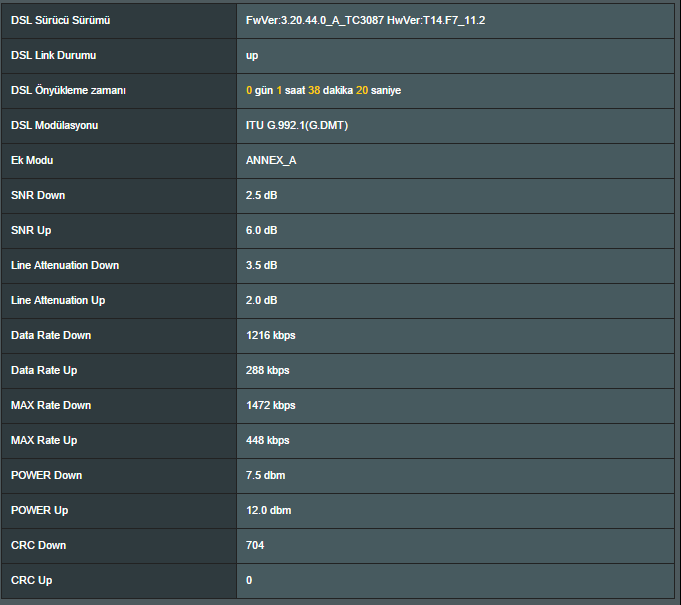Select the ITU G.992.1(G.DMT) modulation value

click(297, 125)
